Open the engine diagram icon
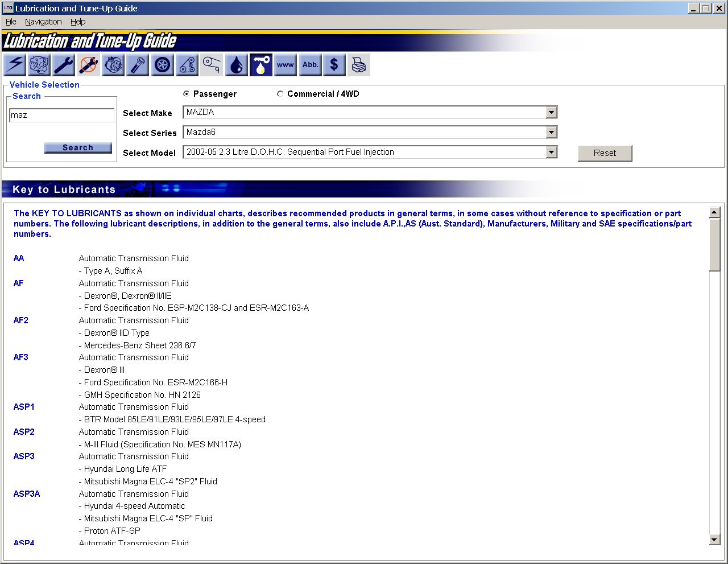 click(x=39, y=65)
